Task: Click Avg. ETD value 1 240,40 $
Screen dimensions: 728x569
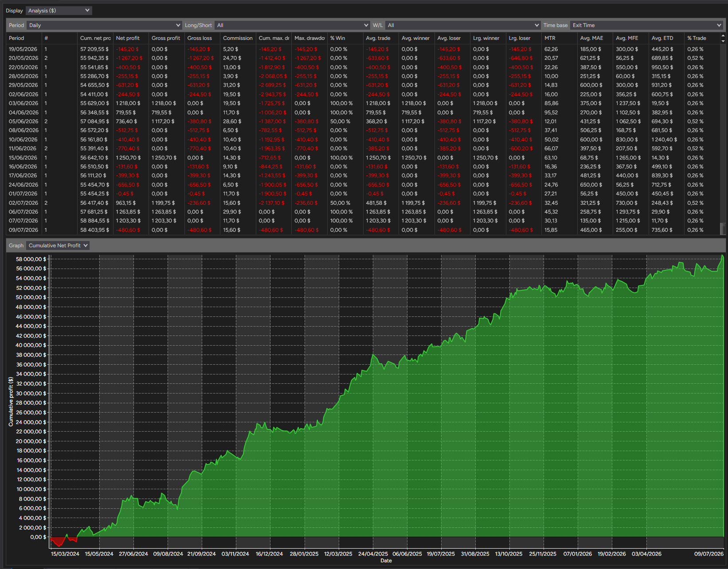Action: 664,140
